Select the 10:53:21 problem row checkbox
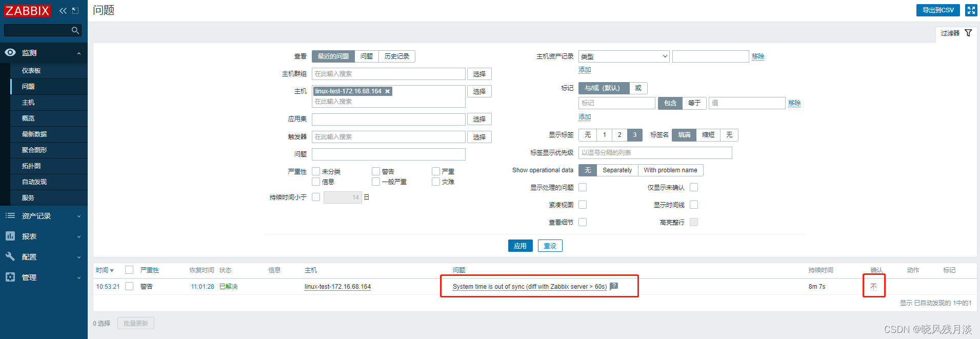 (x=129, y=286)
